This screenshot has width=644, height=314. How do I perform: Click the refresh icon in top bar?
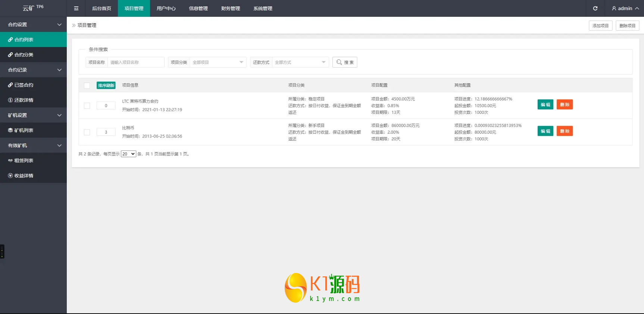point(595,8)
